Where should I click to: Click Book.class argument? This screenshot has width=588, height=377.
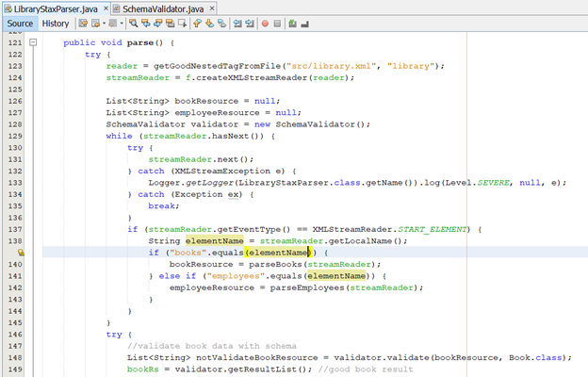[x=535, y=357]
